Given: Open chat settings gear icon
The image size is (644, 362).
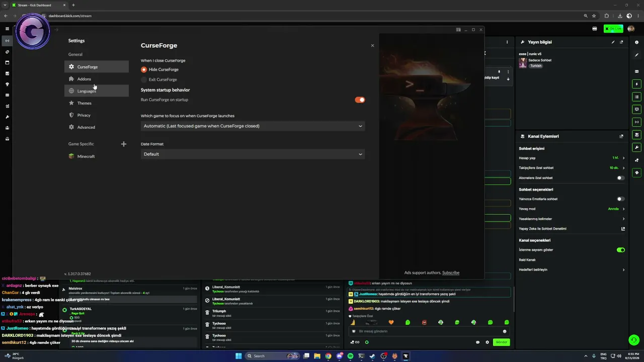Looking at the screenshot, I should click(487, 342).
